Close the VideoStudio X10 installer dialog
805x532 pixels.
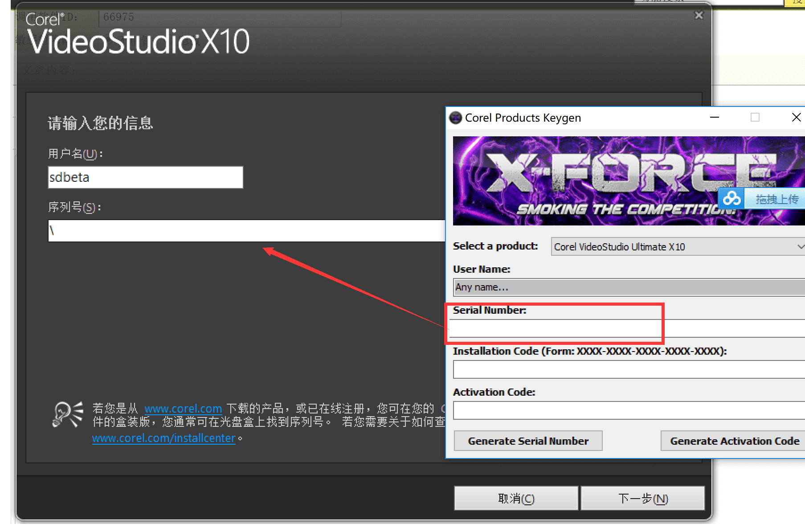click(x=699, y=16)
